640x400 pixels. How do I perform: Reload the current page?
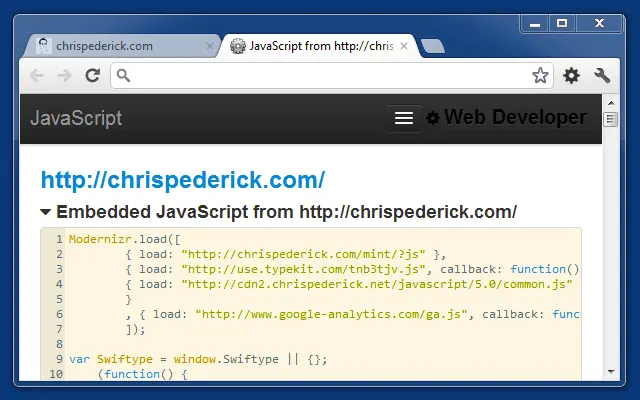(x=93, y=76)
